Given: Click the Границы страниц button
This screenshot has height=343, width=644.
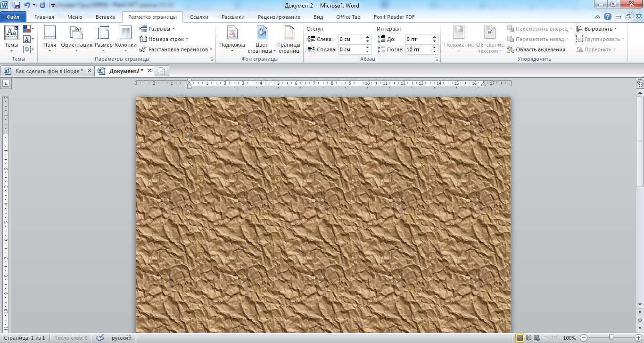Looking at the screenshot, I should tap(289, 39).
